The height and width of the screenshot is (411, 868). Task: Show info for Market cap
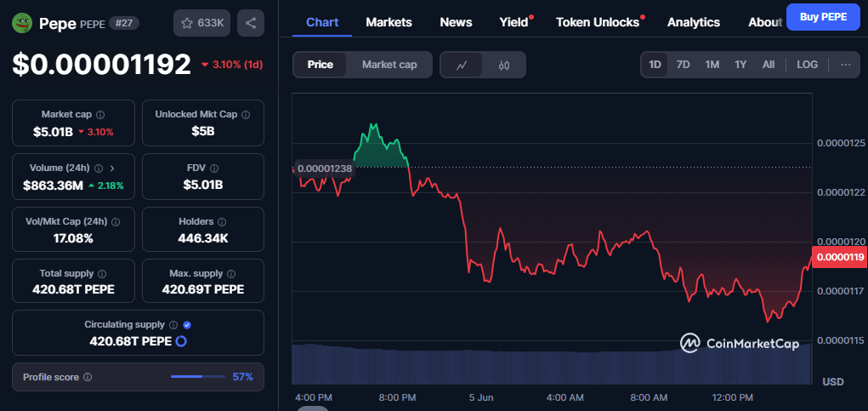pyautogui.click(x=100, y=115)
